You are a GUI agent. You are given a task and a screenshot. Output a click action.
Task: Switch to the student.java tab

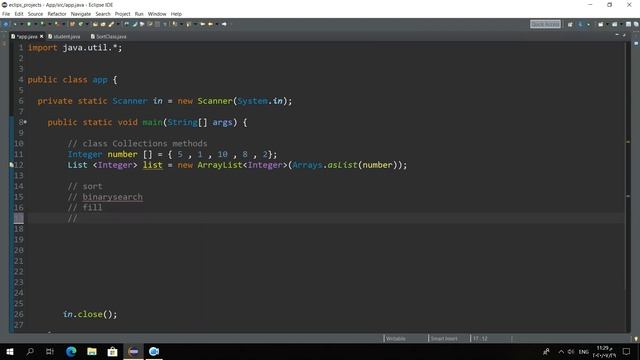(64, 36)
